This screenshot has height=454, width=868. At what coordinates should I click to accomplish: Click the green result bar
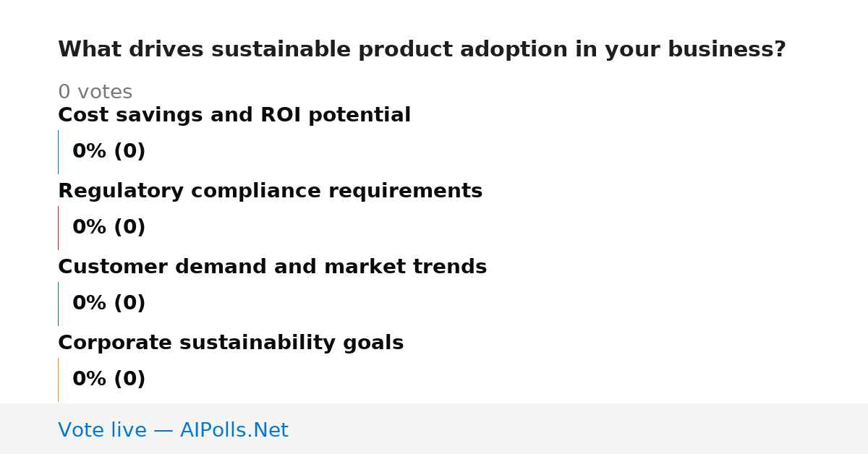click(x=58, y=304)
